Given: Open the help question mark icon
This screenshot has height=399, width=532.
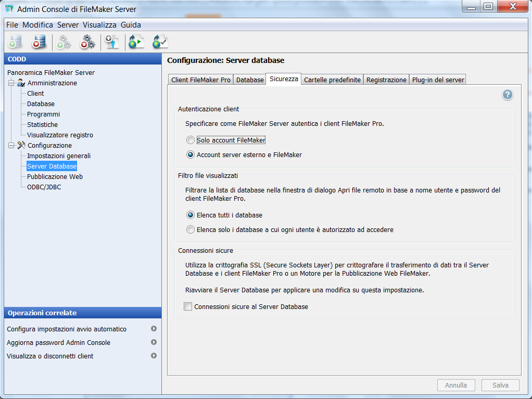Looking at the screenshot, I should (x=508, y=95).
